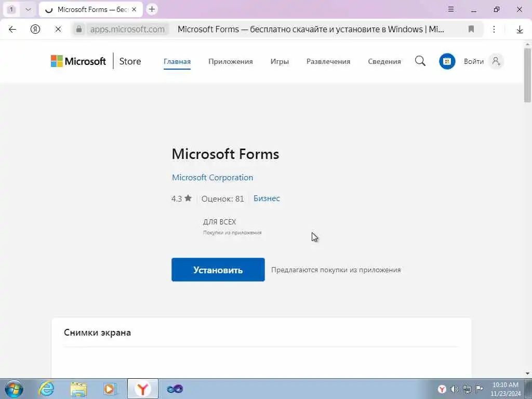Viewport: 532px width, 399px height.
Task: Switch to Yandex Browser taskbar icon
Action: [143, 389]
